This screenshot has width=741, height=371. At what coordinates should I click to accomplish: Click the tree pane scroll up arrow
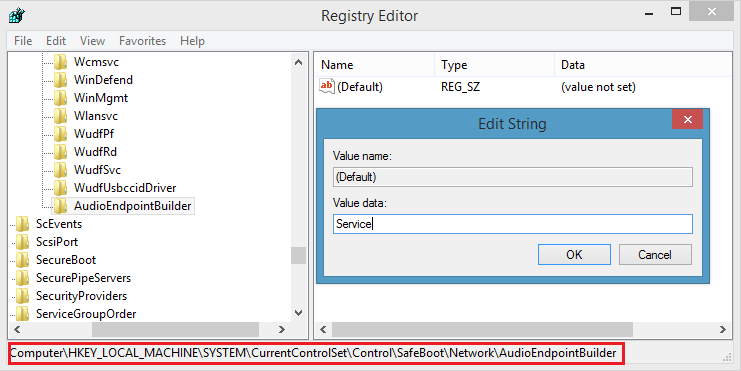point(298,62)
